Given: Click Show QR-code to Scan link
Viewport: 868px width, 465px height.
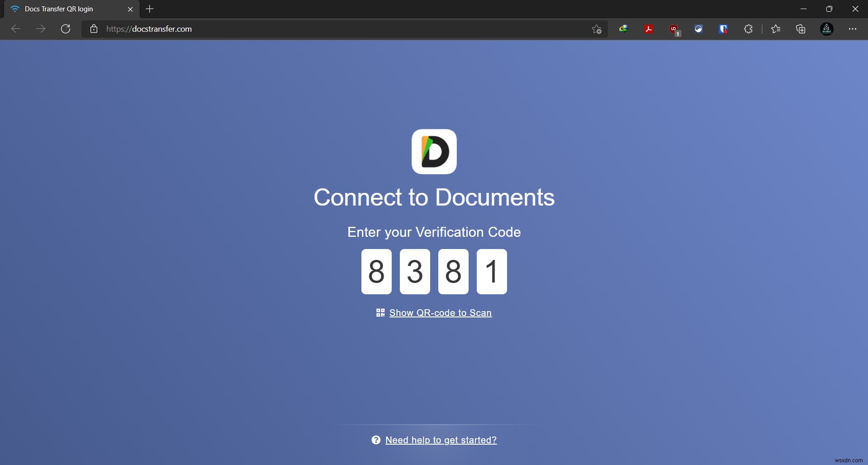Looking at the screenshot, I should point(440,313).
